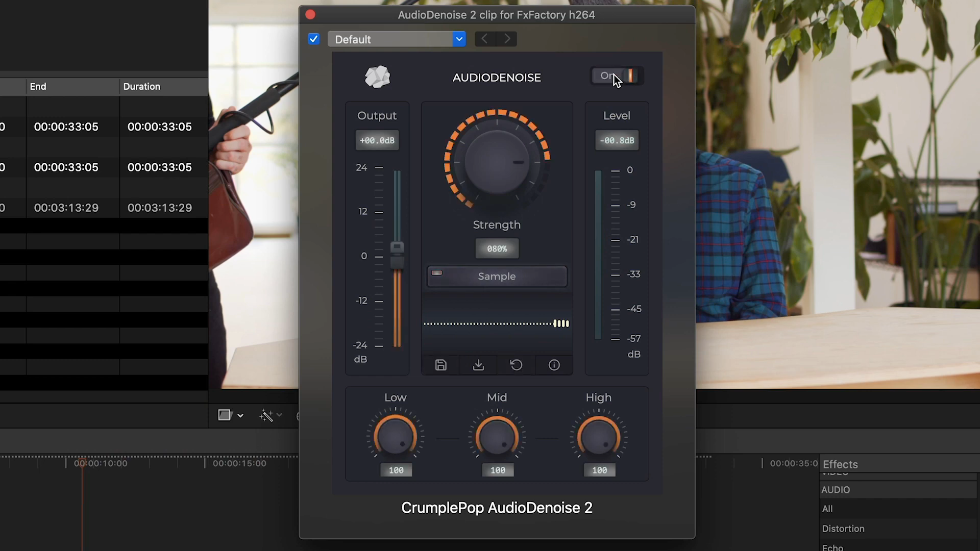The width and height of the screenshot is (980, 551).
Task: Click the noise profile spectrum display
Action: click(497, 323)
